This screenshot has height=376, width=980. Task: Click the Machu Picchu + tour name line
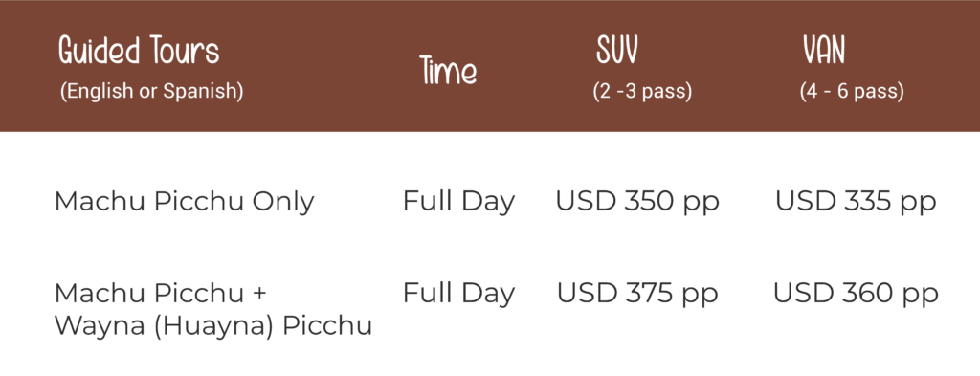(161, 293)
